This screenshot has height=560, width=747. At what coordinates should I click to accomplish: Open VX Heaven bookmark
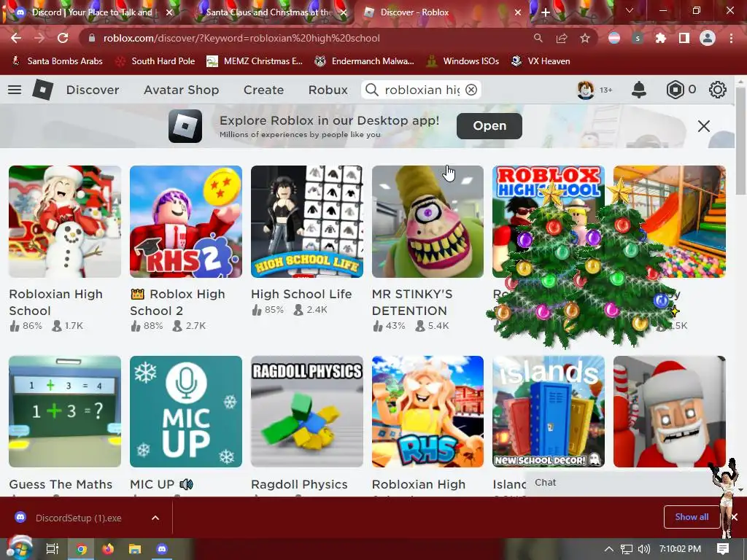point(541,61)
